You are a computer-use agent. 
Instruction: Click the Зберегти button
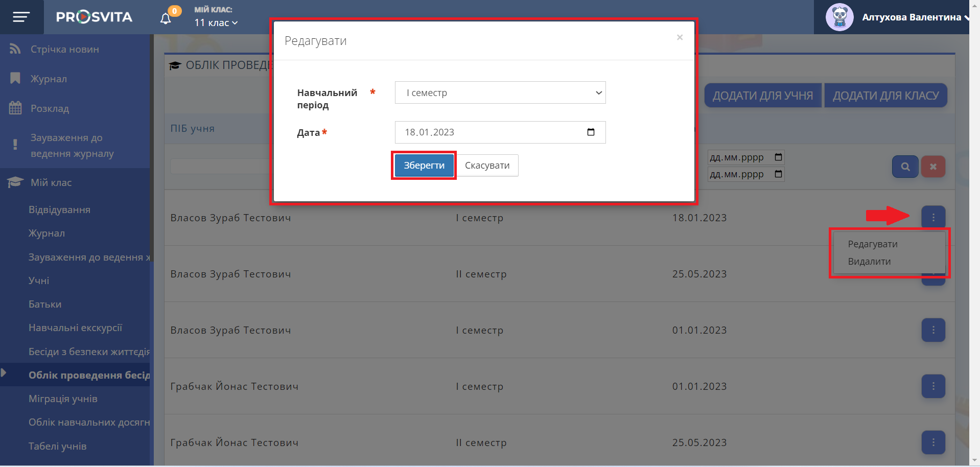[x=424, y=166]
